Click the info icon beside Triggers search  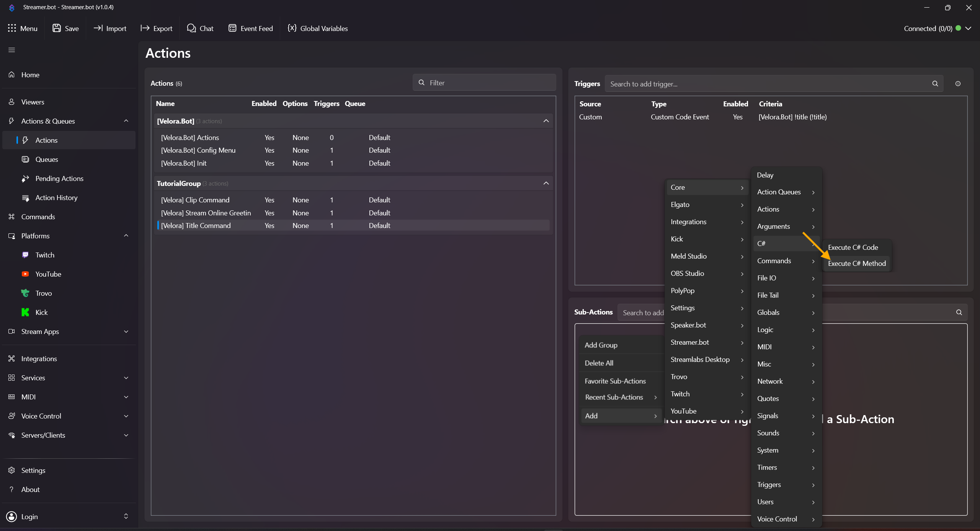pyautogui.click(x=958, y=84)
